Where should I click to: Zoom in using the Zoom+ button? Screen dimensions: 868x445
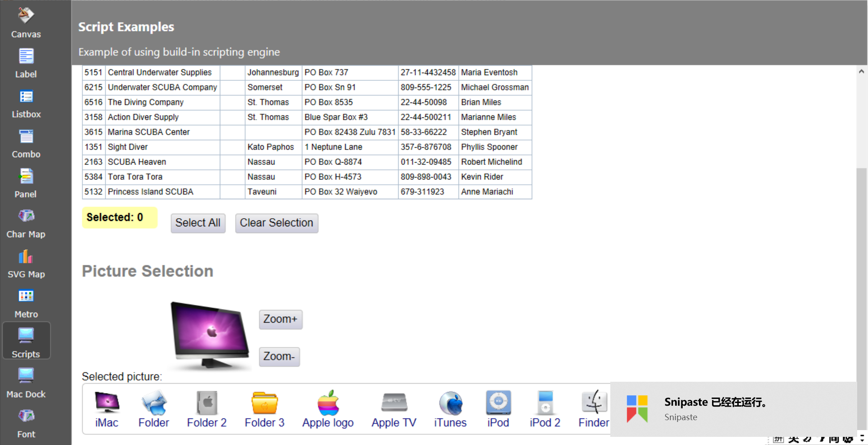click(280, 319)
